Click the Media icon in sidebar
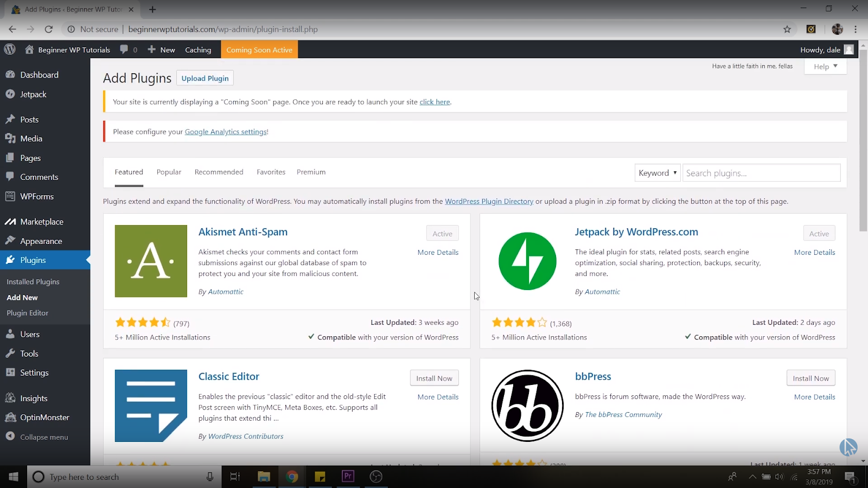 pyautogui.click(x=10, y=139)
